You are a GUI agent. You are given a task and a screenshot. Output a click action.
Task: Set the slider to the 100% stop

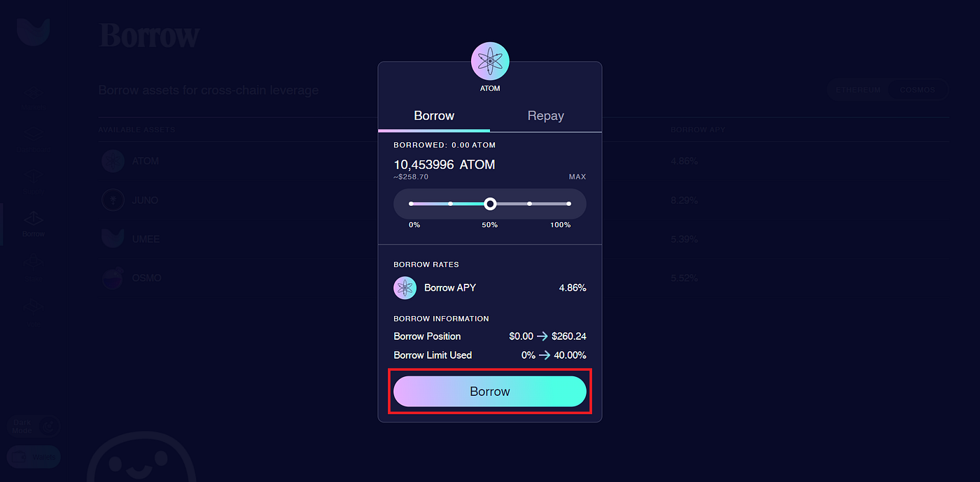(x=569, y=204)
